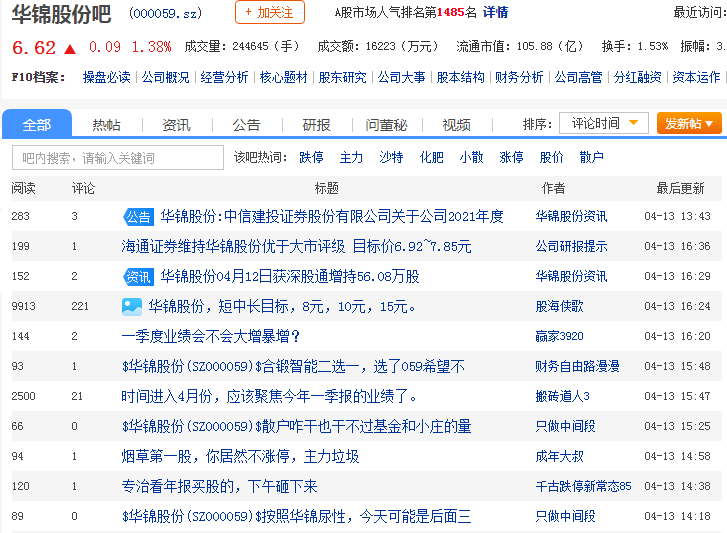Click the 最后更新 column header
Screen dimensions: 727x533
680,188
